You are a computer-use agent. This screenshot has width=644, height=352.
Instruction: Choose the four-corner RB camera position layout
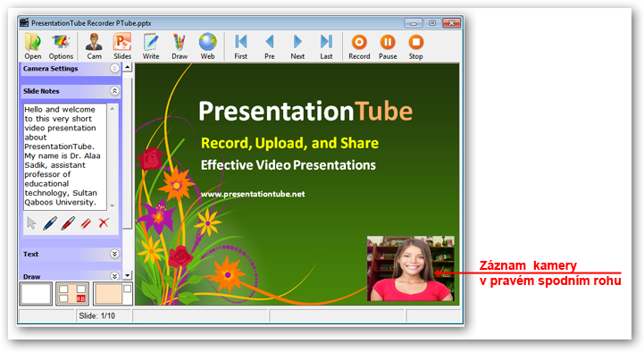[x=72, y=293]
